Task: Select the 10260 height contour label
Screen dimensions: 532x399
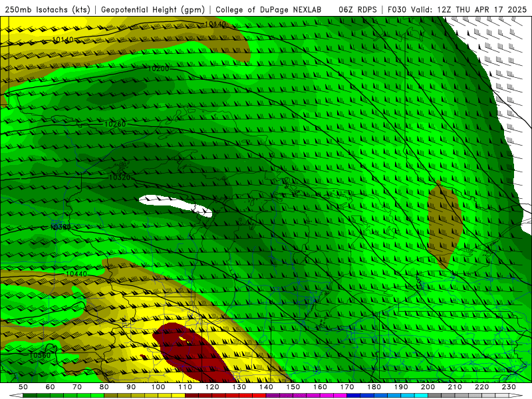Action: (x=115, y=124)
